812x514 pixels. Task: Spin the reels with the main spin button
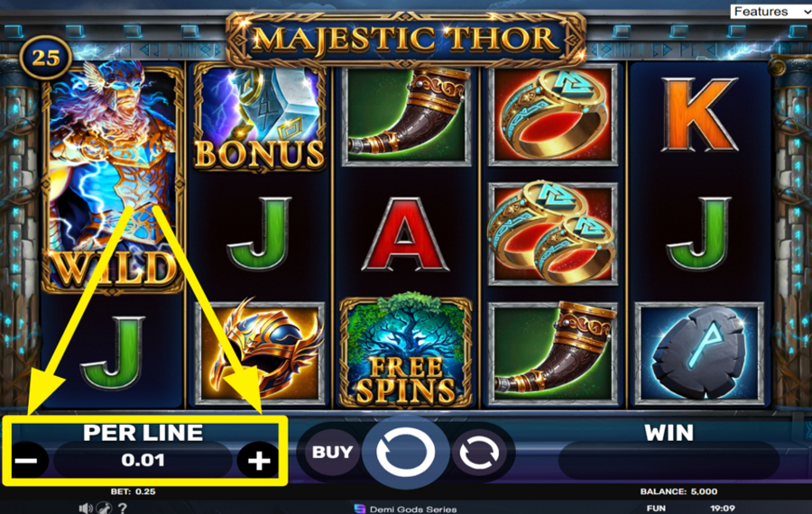click(405, 452)
